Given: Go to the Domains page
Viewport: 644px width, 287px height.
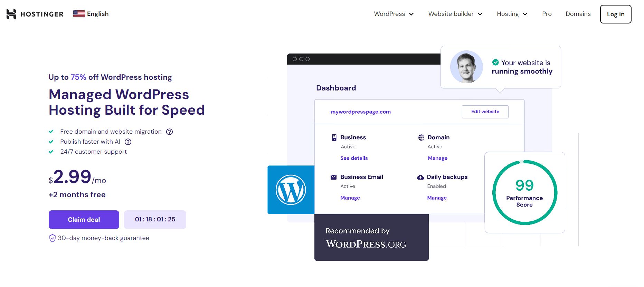Looking at the screenshot, I should (578, 14).
